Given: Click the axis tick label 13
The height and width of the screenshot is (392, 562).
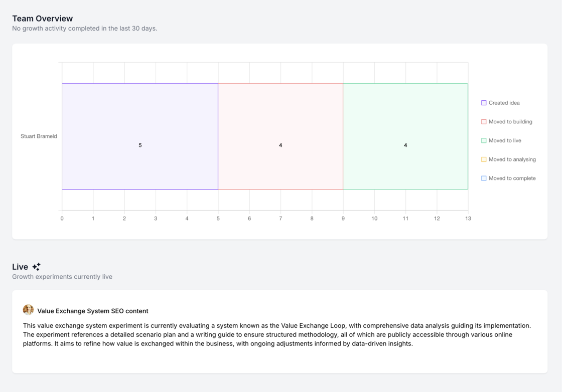Looking at the screenshot, I should [x=468, y=219].
